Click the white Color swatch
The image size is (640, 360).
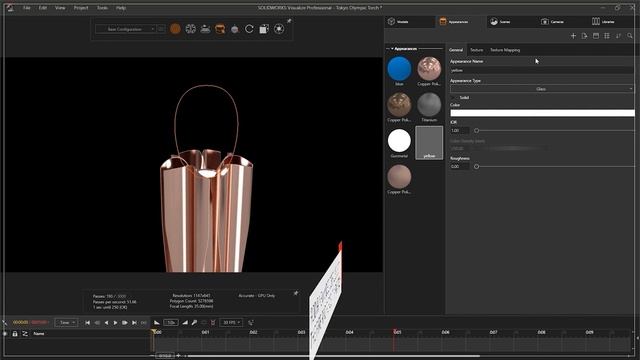(x=542, y=113)
